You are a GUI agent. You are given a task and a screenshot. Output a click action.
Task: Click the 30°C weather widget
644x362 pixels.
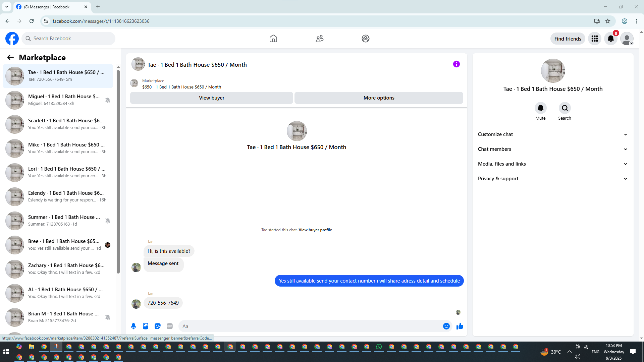pos(551,352)
